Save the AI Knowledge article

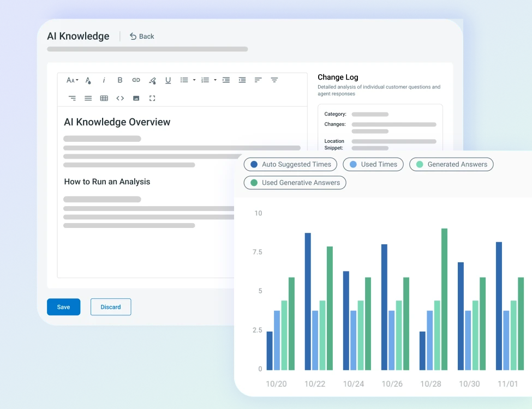(x=63, y=306)
